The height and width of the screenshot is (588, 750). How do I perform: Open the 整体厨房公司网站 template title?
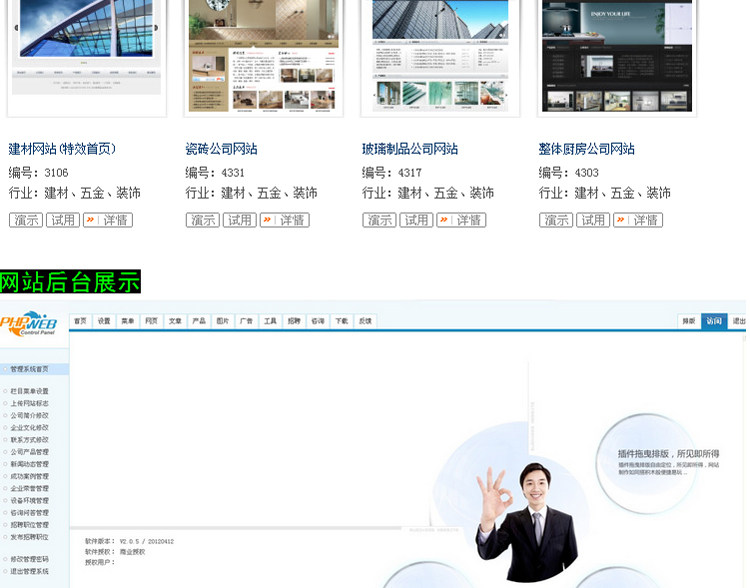coord(587,149)
